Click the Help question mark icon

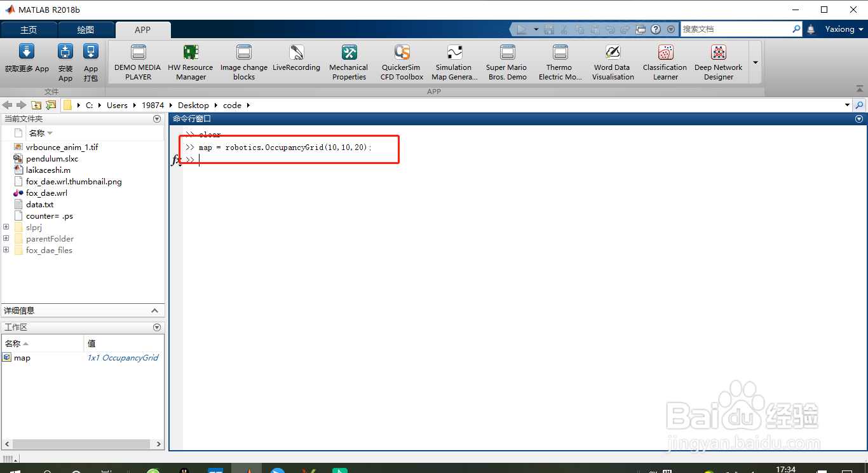[x=656, y=29]
